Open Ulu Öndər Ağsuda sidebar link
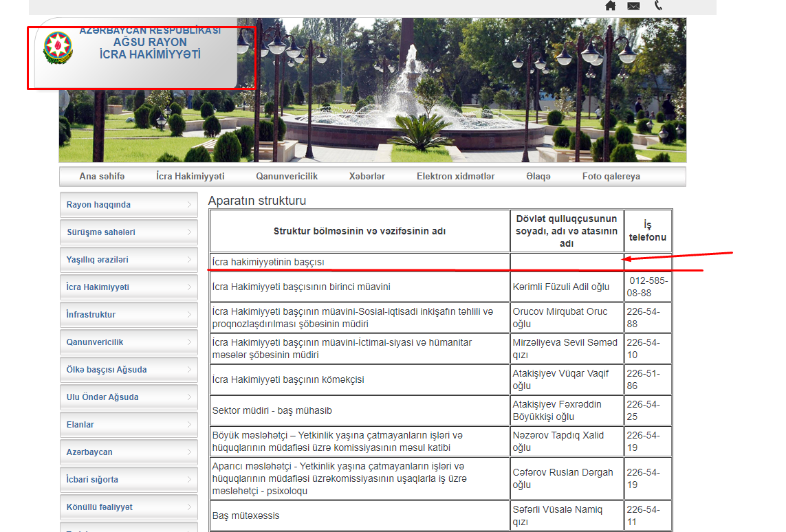 click(x=102, y=397)
